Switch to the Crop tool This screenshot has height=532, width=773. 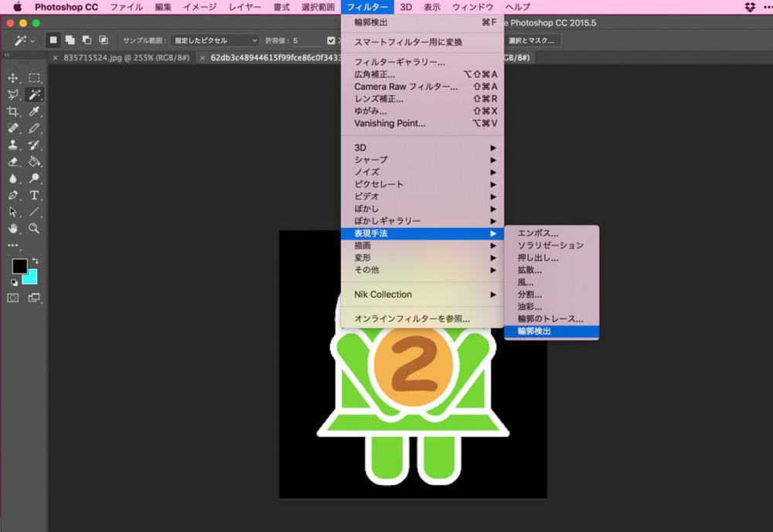click(12, 111)
